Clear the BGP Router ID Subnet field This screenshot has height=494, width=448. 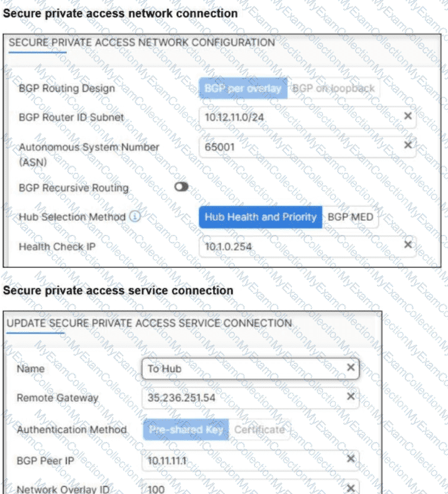(x=407, y=116)
